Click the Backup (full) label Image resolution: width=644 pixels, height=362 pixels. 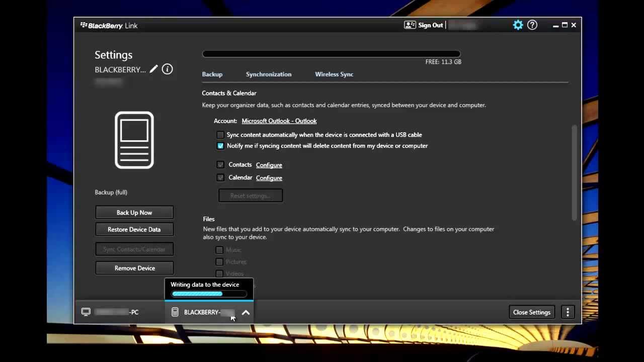point(111,193)
